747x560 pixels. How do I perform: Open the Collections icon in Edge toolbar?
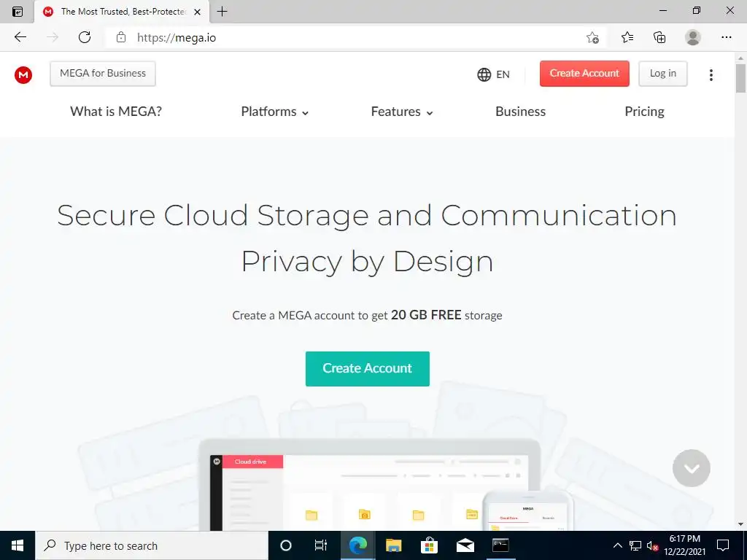(659, 37)
